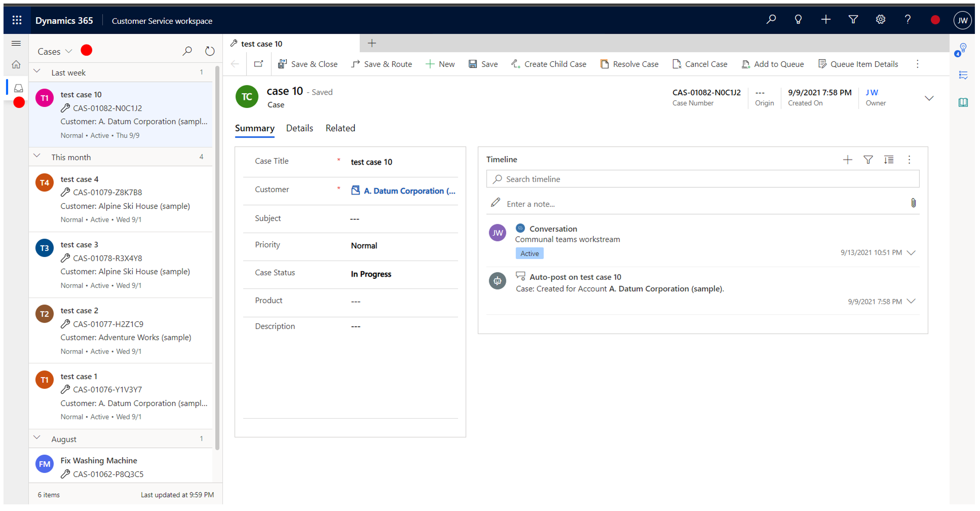Click the Create Child Case icon

515,63
